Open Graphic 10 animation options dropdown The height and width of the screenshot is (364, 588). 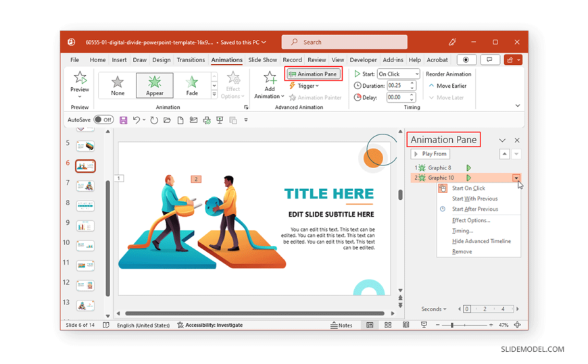(x=516, y=178)
